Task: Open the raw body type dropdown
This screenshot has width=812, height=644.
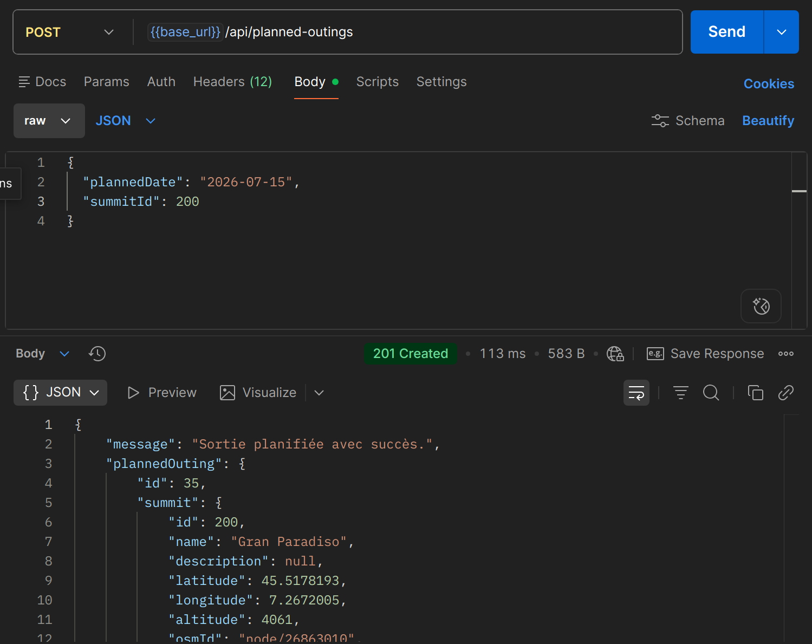Action: (49, 121)
